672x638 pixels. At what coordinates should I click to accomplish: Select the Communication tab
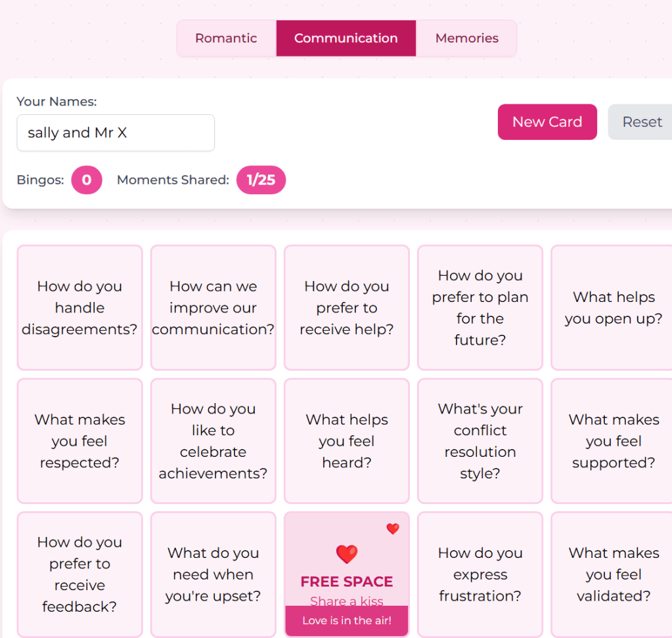pyautogui.click(x=346, y=38)
